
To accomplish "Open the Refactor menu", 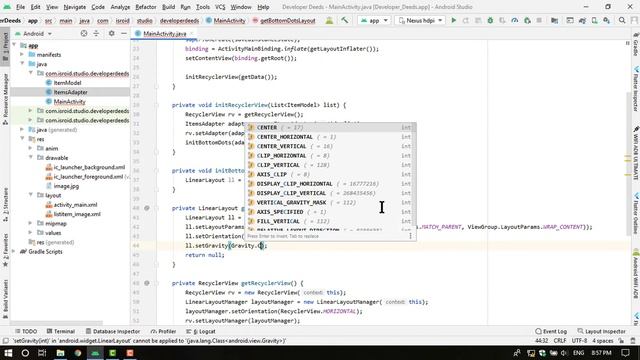I will point(146,7).
